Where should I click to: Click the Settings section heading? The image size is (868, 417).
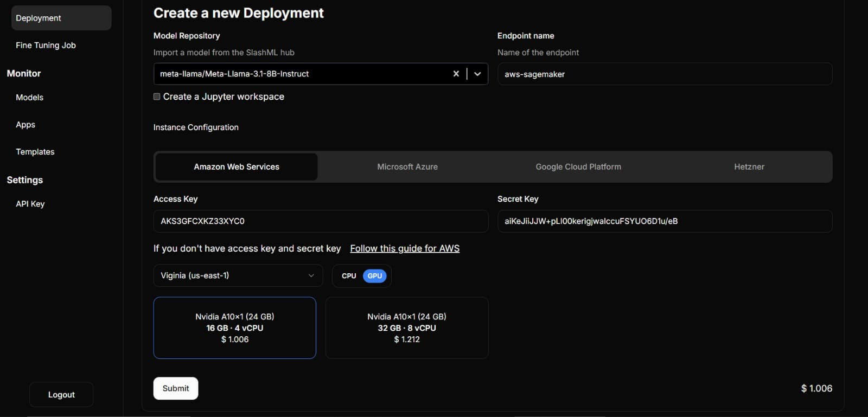point(25,180)
